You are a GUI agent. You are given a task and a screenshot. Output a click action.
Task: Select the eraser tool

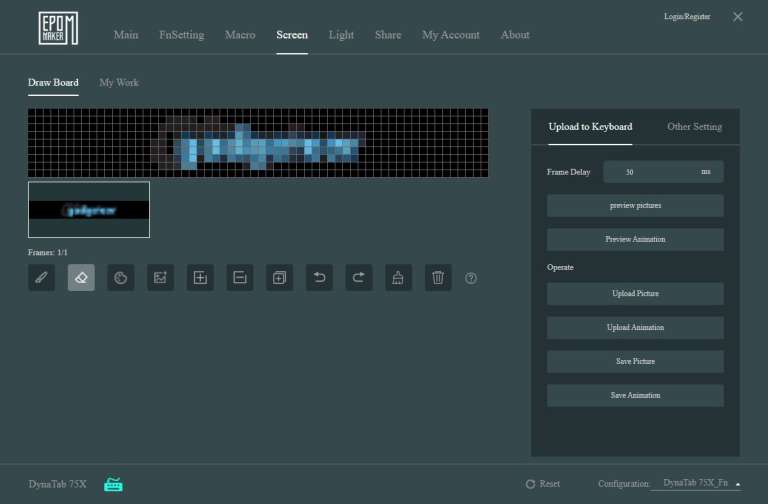point(81,278)
